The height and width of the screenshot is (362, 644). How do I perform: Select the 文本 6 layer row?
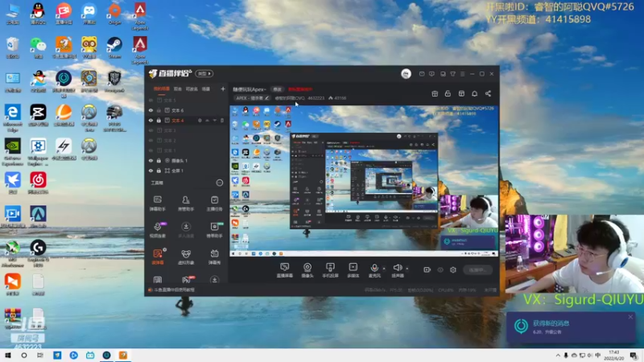pos(187,110)
